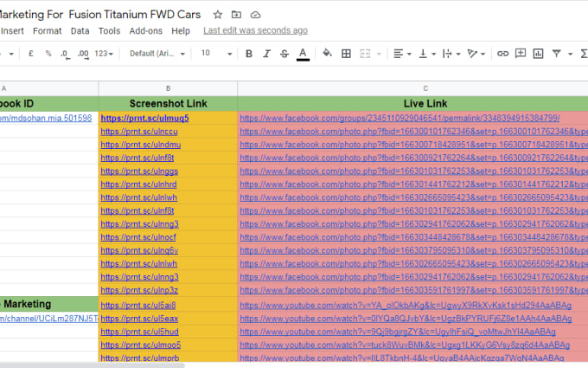The image size is (588, 368).
Task: Select the 'Live Link' header cell
Action: point(412,104)
